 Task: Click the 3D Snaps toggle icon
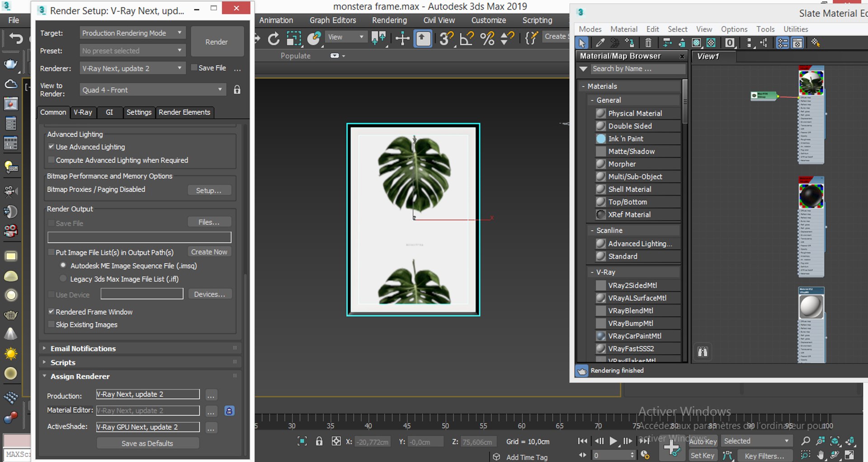point(446,38)
